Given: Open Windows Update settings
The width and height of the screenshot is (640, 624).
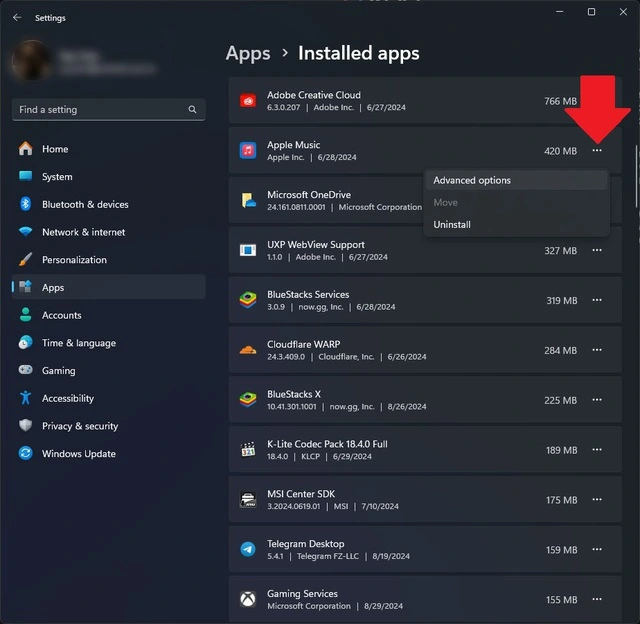Looking at the screenshot, I should [108, 453].
